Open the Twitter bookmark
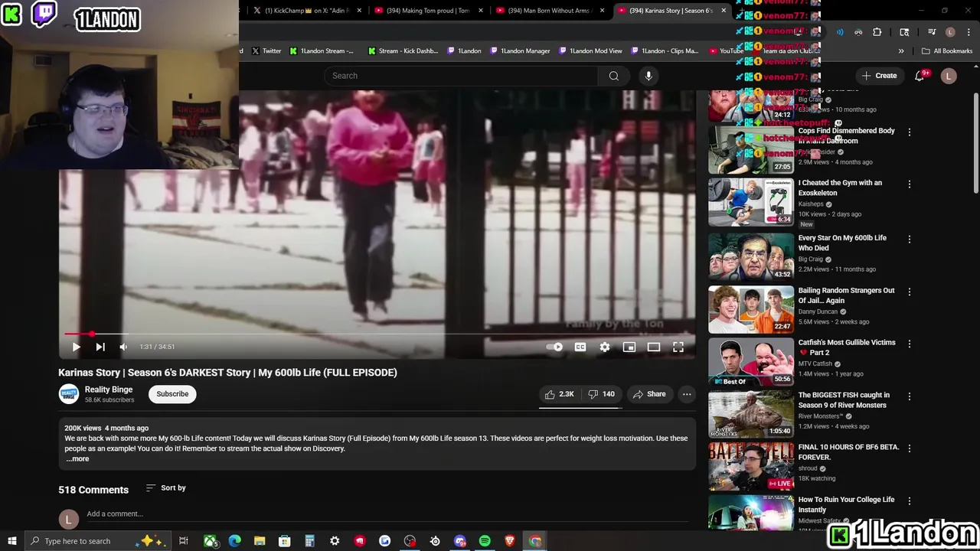Viewport: 980px width, 551px height. click(266, 51)
